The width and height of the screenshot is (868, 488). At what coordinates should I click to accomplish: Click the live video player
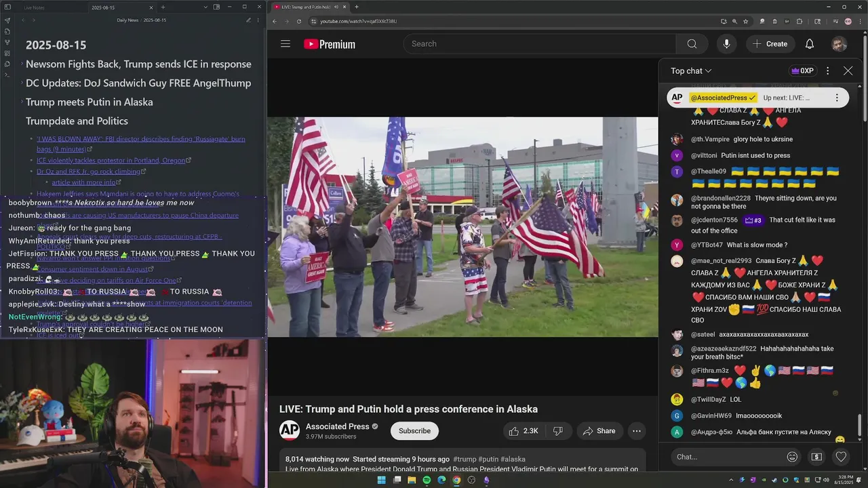(462, 227)
